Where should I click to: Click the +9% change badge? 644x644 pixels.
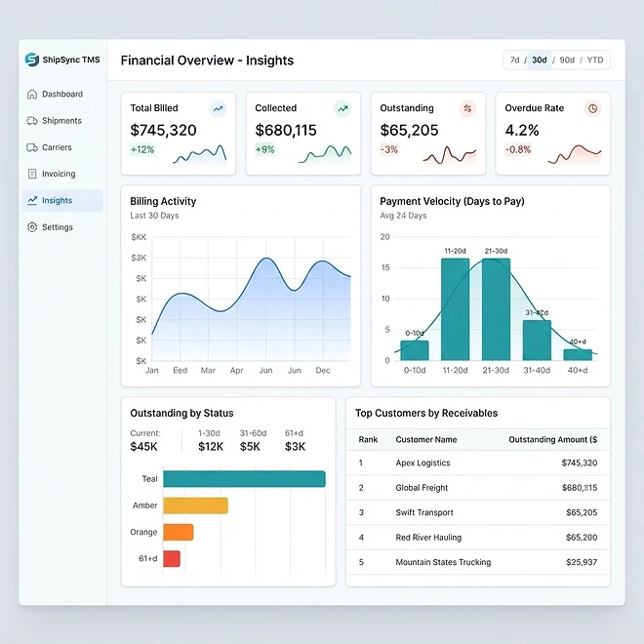click(264, 149)
